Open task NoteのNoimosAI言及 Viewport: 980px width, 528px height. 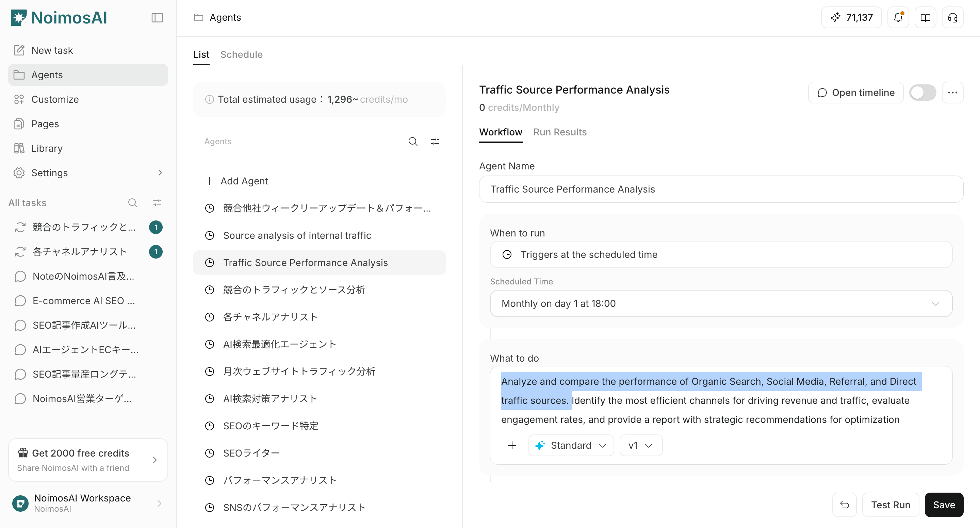coord(88,276)
